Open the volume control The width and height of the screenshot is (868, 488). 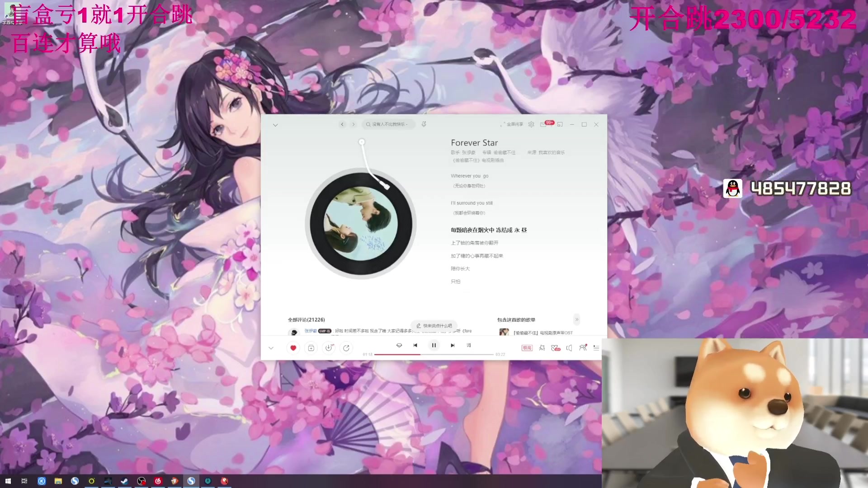coord(569,348)
